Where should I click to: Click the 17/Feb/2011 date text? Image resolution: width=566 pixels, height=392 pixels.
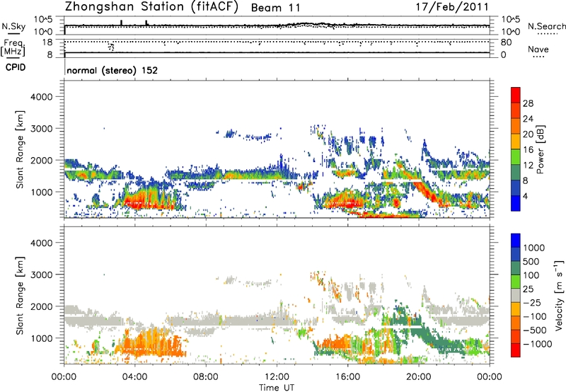pos(452,7)
